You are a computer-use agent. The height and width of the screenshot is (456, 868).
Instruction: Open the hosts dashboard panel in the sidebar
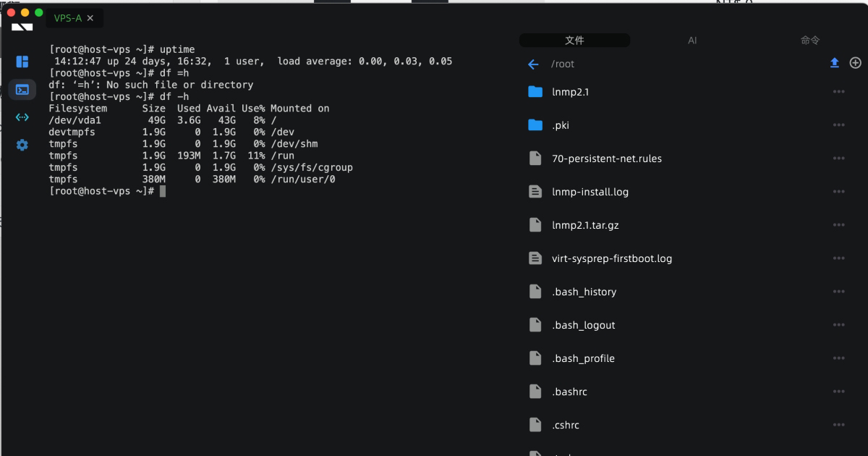coord(22,62)
